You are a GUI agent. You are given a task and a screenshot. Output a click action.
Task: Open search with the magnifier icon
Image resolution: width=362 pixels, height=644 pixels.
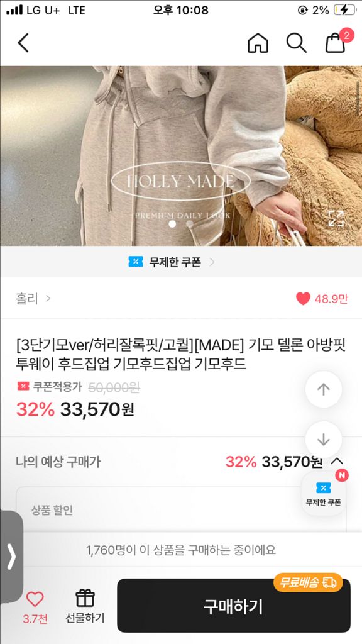[297, 42]
